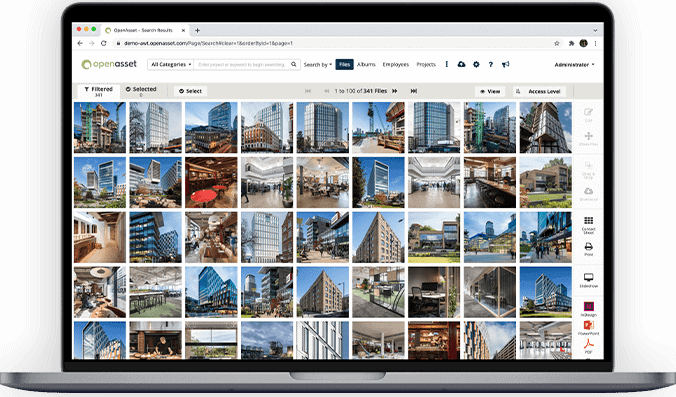Expand the All Categories dropdown
Image resolution: width=676 pixels, height=397 pixels.
171,64
